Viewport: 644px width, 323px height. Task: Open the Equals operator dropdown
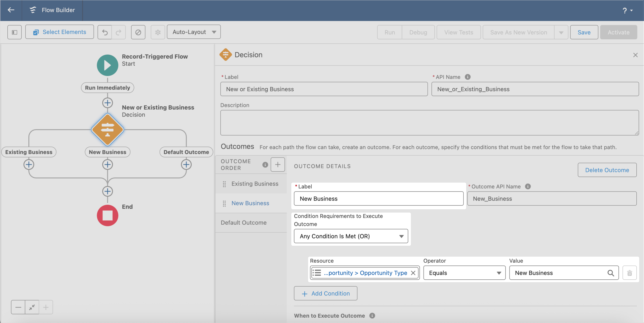[464, 273]
